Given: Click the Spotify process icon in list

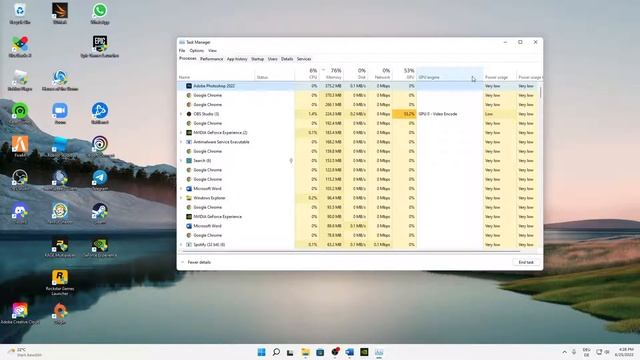Looking at the screenshot, I should click(189, 244).
